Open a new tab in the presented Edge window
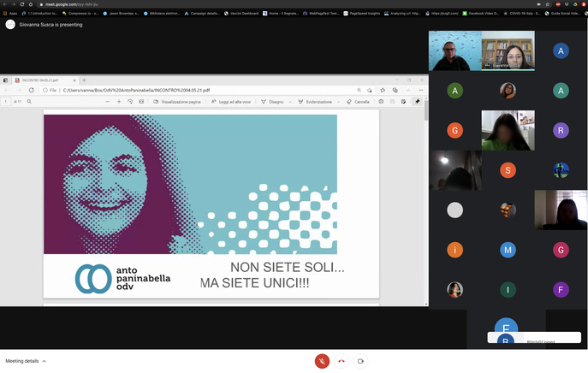The height and width of the screenshot is (373, 588). pyautogui.click(x=84, y=80)
